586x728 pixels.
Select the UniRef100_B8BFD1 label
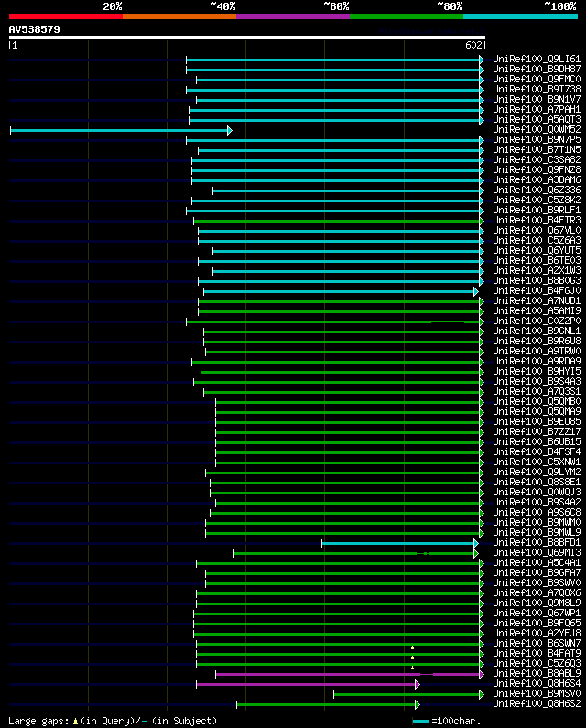click(537, 542)
